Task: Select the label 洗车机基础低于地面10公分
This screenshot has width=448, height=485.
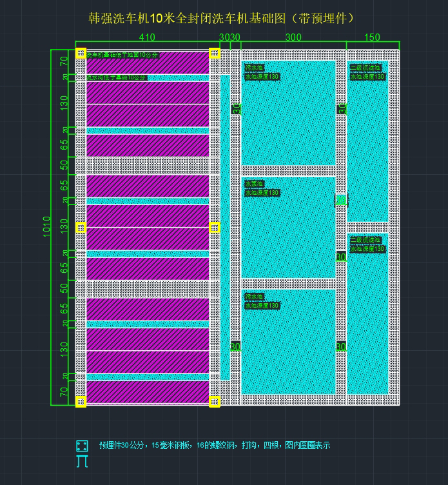Action: click(x=122, y=55)
